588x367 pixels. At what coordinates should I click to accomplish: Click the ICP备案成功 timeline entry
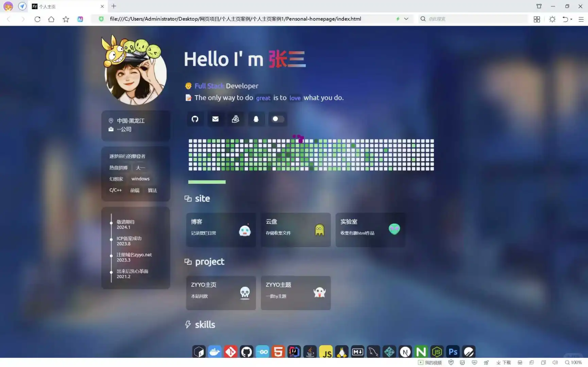tap(129, 241)
